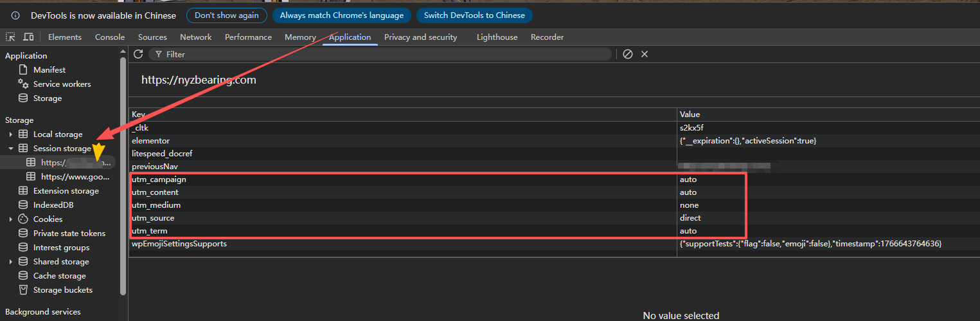This screenshot has width=980, height=321.
Task: Click Always match Chrome's language button
Action: [342, 15]
